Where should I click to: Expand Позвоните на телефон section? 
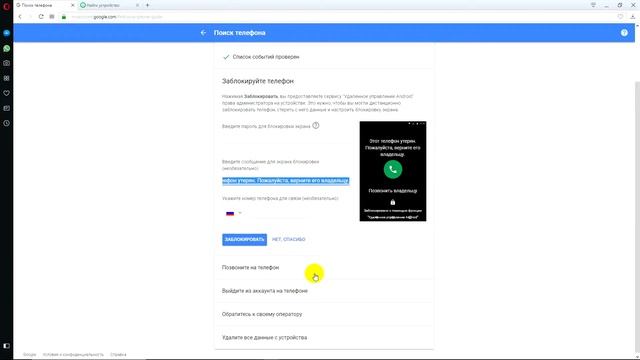(x=324, y=268)
